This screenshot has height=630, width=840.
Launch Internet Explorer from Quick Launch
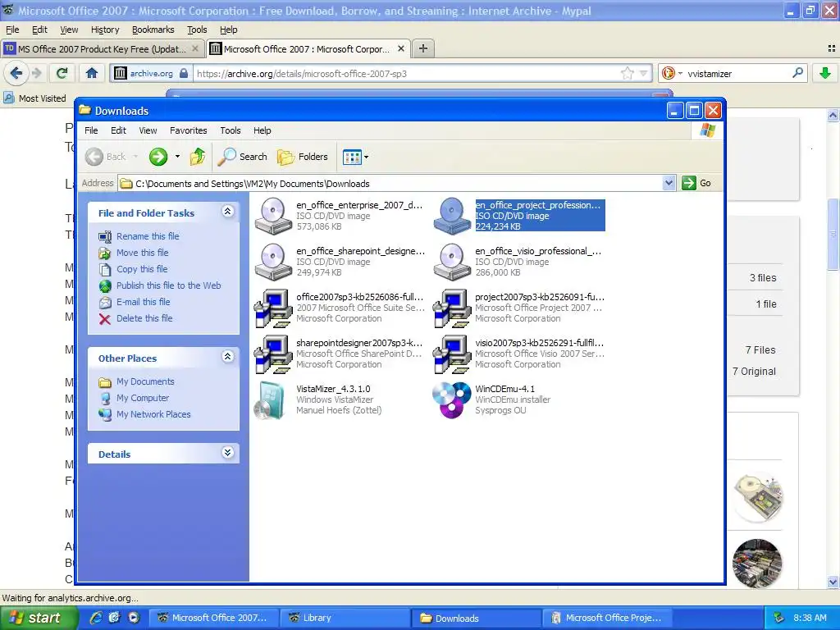click(x=97, y=618)
